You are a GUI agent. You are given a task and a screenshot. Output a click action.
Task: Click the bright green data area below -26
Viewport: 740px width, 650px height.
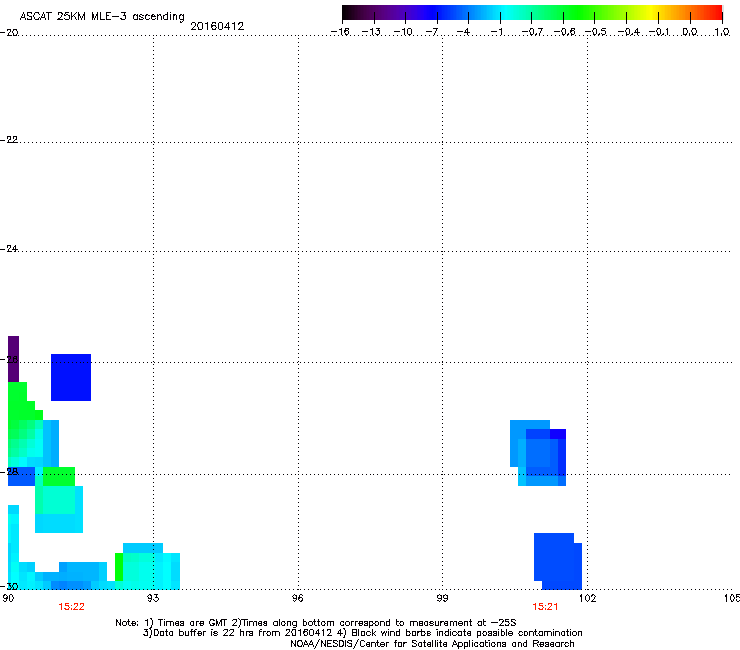pyautogui.click(x=21, y=406)
